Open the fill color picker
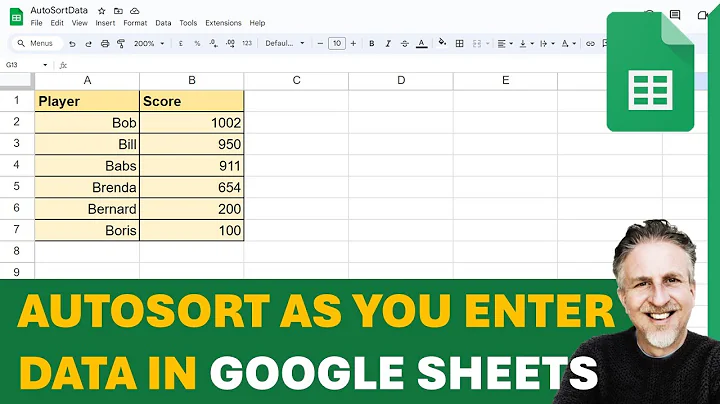This screenshot has height=404, width=720. click(x=442, y=43)
